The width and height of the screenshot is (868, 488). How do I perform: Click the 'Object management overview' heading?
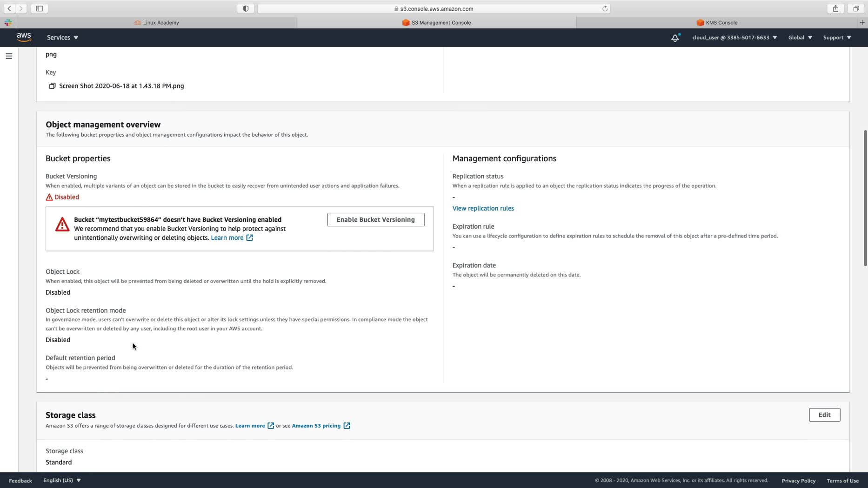(103, 125)
